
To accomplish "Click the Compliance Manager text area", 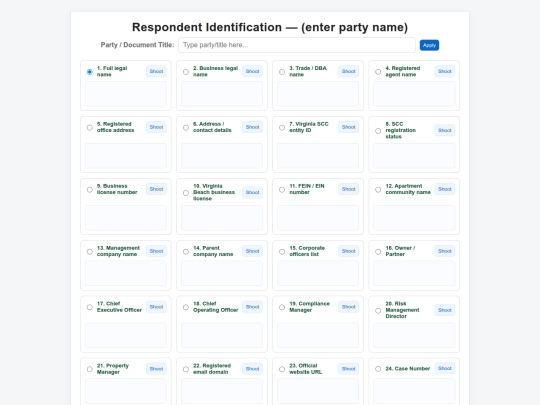I will tap(318, 335).
